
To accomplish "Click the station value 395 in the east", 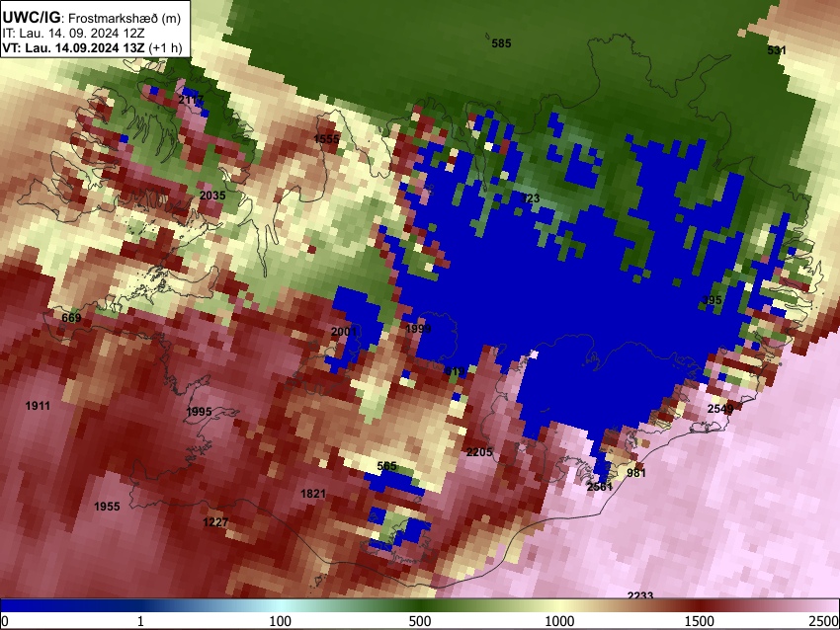I will pyautogui.click(x=712, y=300).
